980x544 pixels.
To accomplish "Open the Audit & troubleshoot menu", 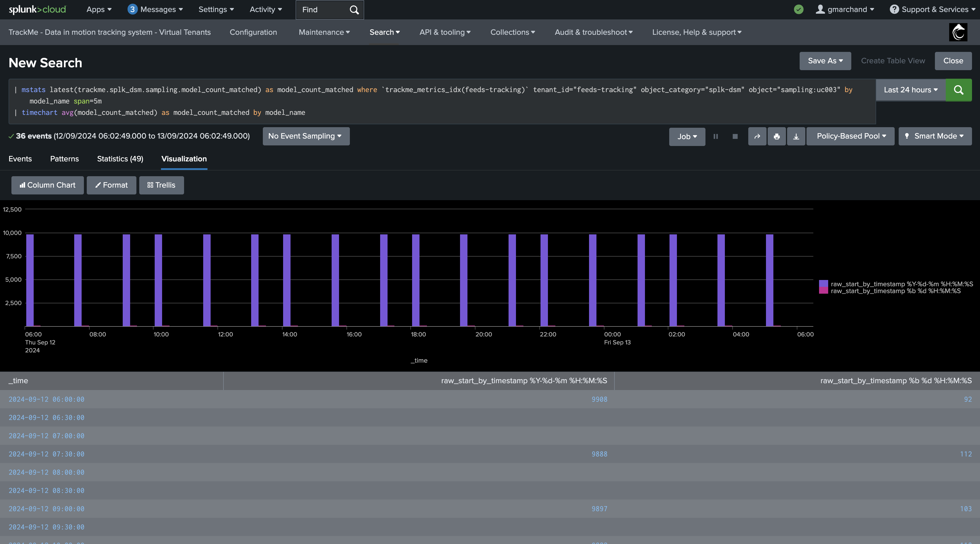I will (594, 32).
